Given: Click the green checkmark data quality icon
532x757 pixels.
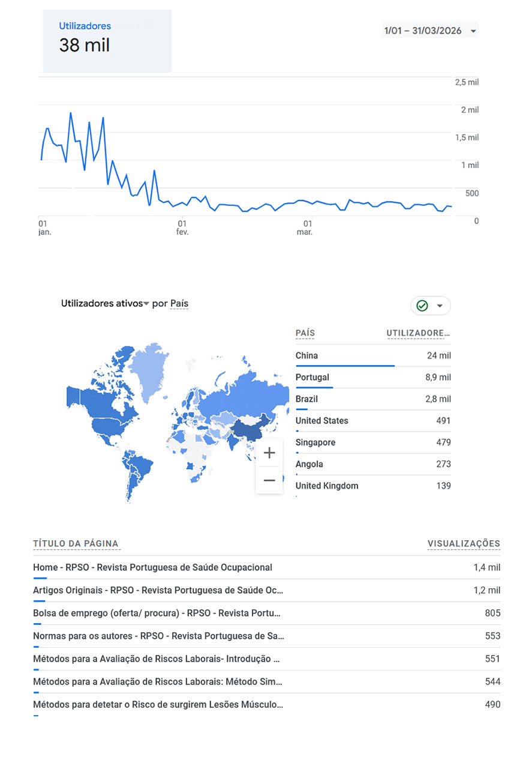Looking at the screenshot, I should 422,306.
